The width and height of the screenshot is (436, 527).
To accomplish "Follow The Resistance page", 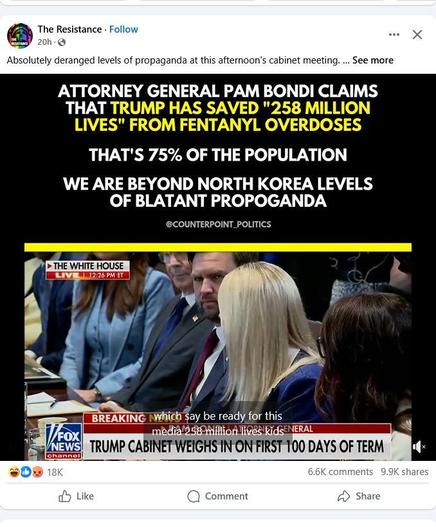I will pyautogui.click(x=124, y=29).
